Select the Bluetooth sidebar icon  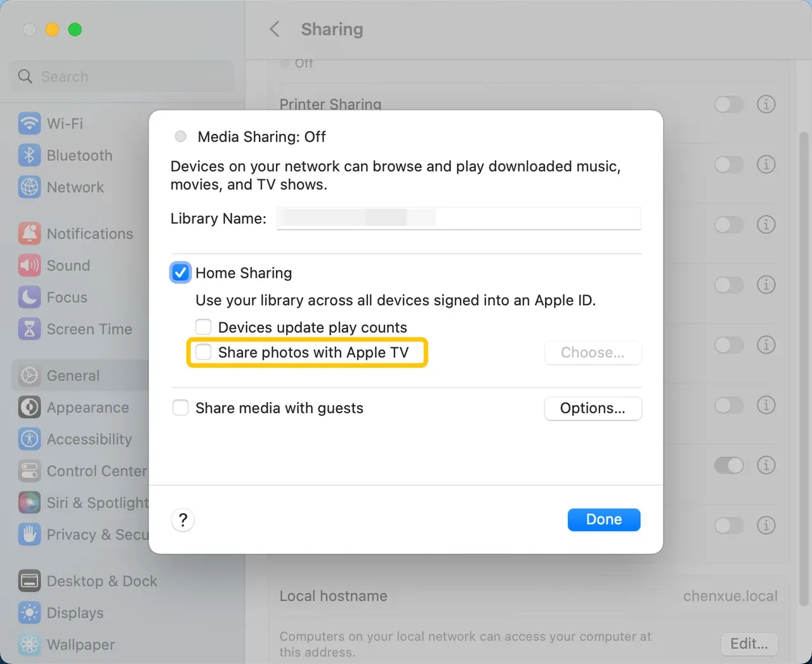29,155
